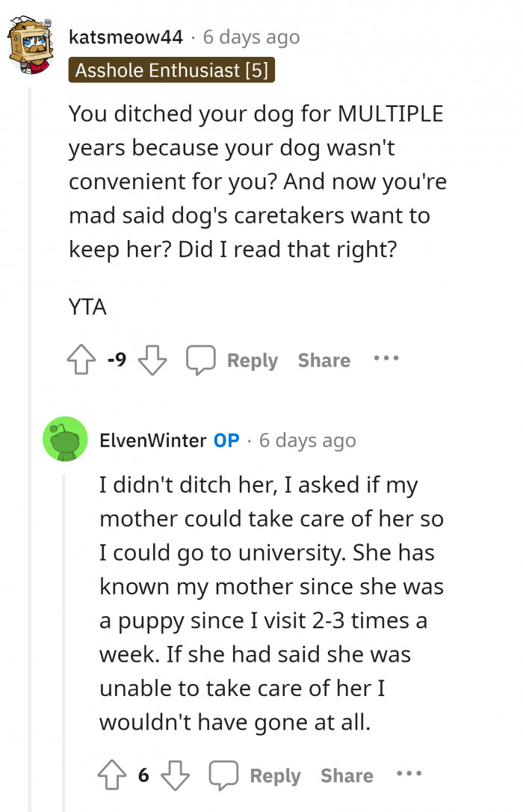Toggle the upvote on ElvenWinter's reply
The image size is (523, 812).
(111, 775)
